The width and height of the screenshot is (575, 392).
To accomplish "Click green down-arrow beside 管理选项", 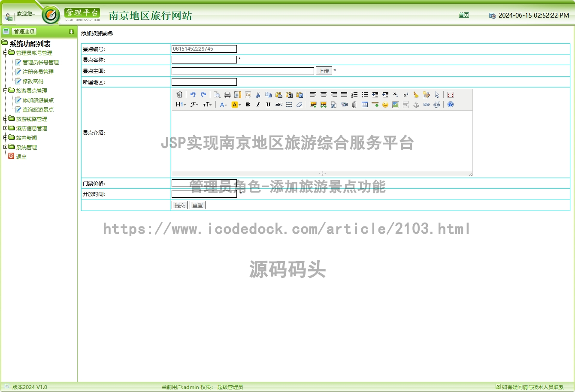I will (x=71, y=31).
